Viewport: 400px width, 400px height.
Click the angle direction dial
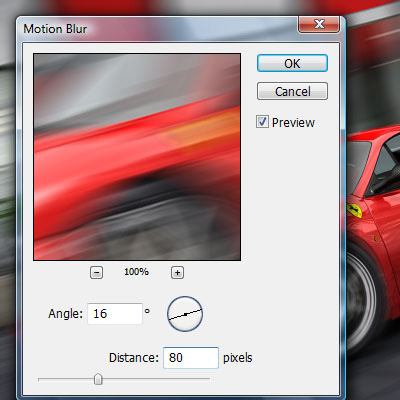[185, 314]
